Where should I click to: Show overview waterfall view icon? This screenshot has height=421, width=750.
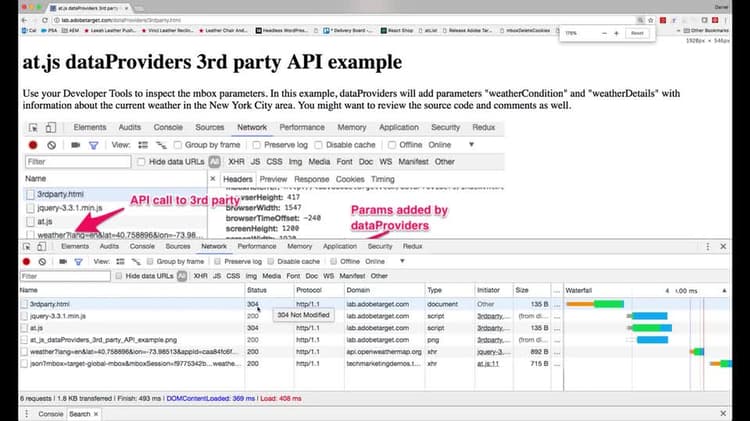click(136, 262)
